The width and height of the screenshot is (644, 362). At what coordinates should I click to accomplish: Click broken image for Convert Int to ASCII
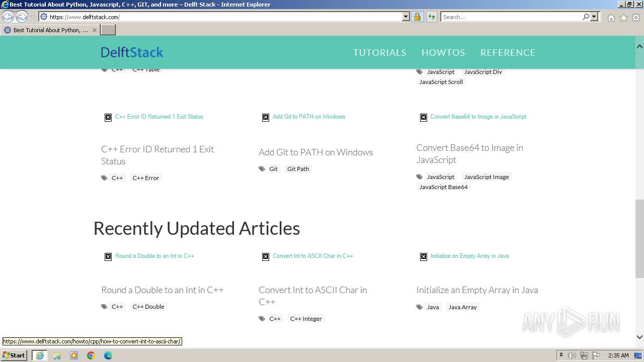pyautogui.click(x=266, y=256)
